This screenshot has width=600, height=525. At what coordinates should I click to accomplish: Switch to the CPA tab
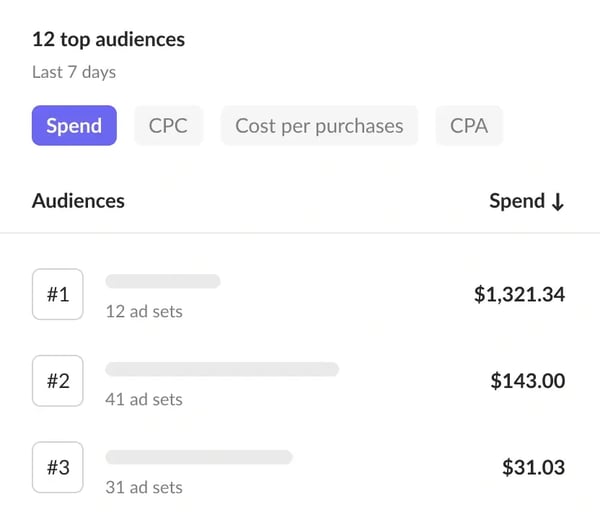[x=469, y=126]
